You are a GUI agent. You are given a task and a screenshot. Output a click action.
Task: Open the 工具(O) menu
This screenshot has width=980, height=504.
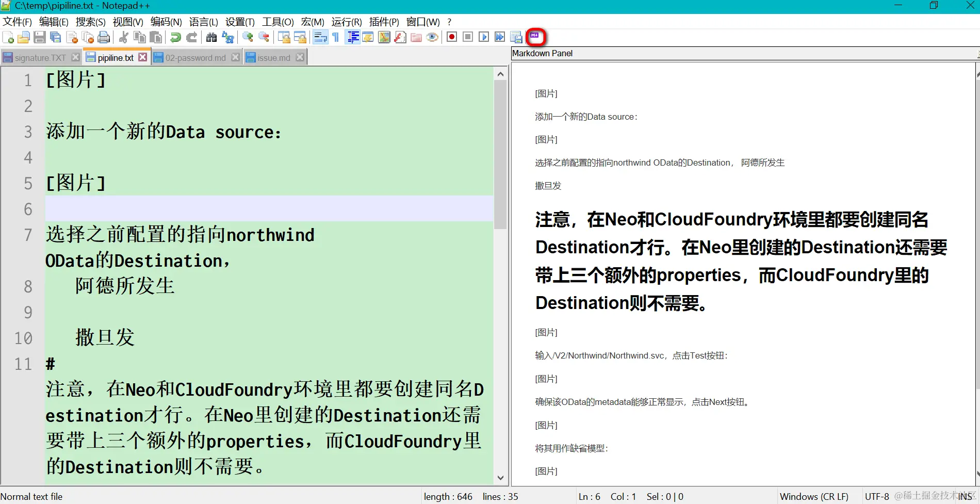pyautogui.click(x=278, y=22)
